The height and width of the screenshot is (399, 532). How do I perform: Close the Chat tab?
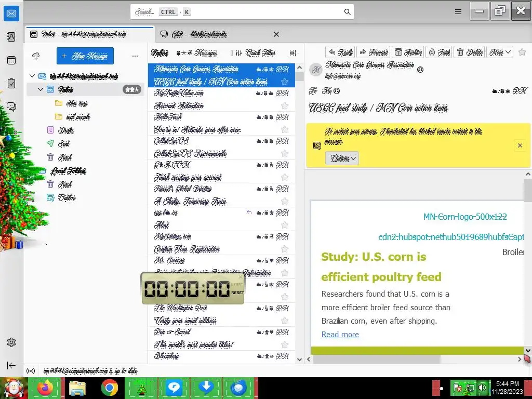pyautogui.click(x=276, y=34)
